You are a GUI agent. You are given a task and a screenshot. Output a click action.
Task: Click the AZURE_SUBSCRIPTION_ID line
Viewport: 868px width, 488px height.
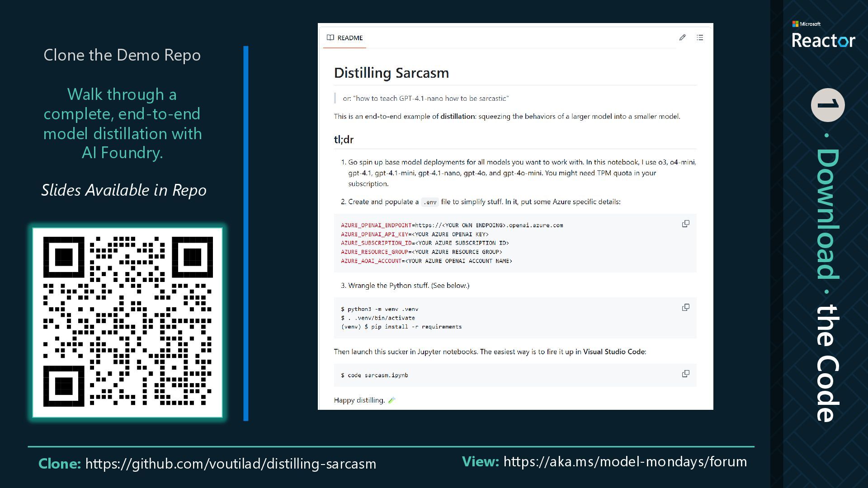[425, 243]
